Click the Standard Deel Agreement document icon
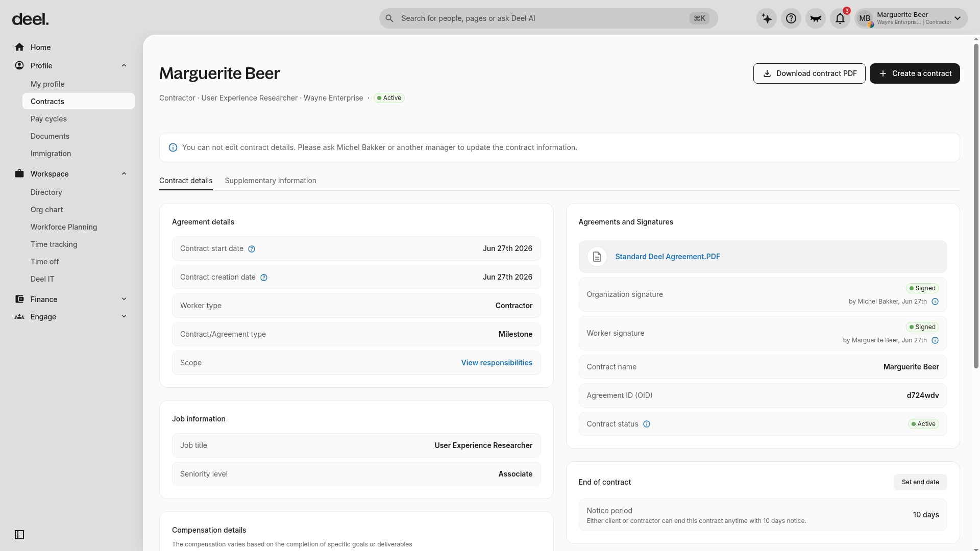Image resolution: width=980 pixels, height=551 pixels. [x=597, y=257]
